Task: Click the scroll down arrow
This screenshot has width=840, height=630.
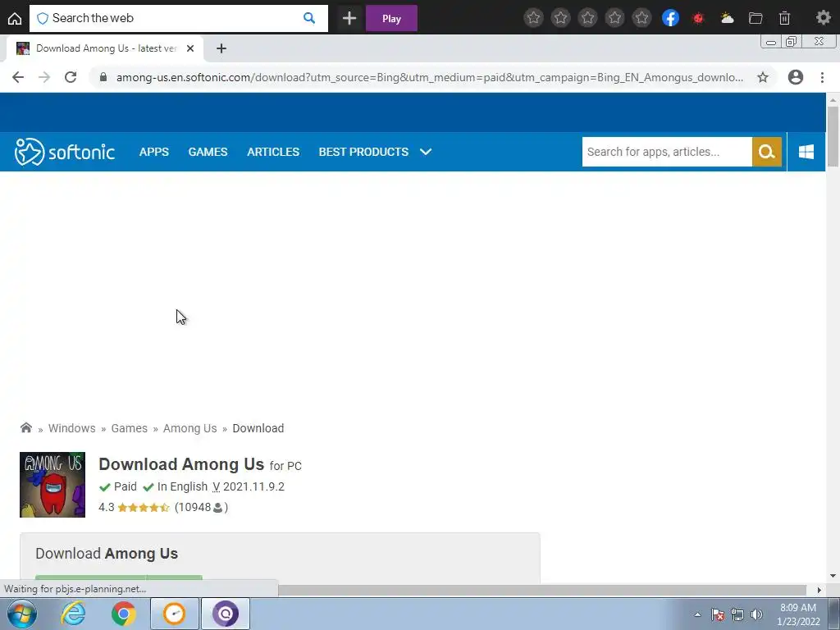Action: [833, 577]
